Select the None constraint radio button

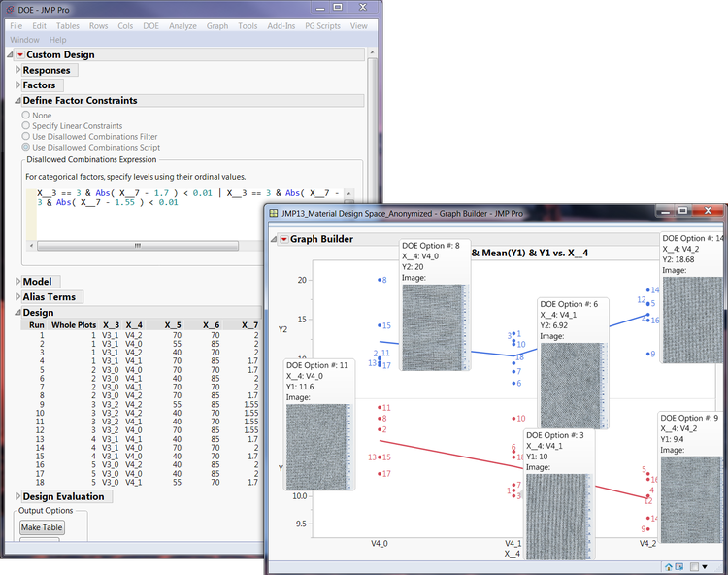[x=26, y=115]
